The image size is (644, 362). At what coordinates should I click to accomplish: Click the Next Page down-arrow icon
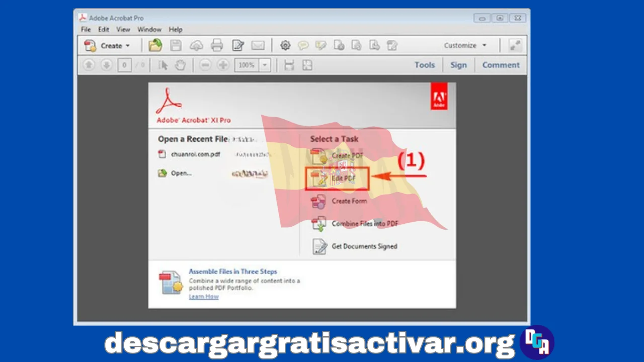click(106, 65)
